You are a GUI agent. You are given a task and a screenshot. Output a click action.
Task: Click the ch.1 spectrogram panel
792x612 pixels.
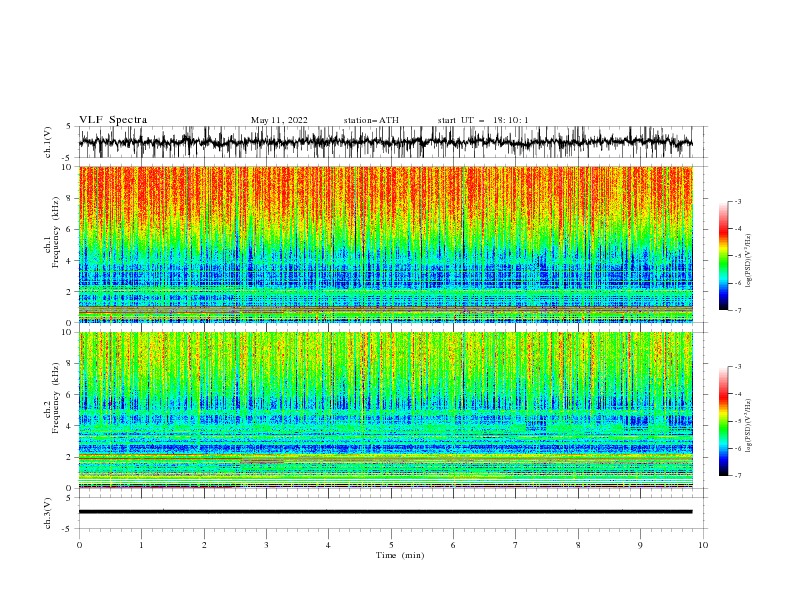[385, 244]
